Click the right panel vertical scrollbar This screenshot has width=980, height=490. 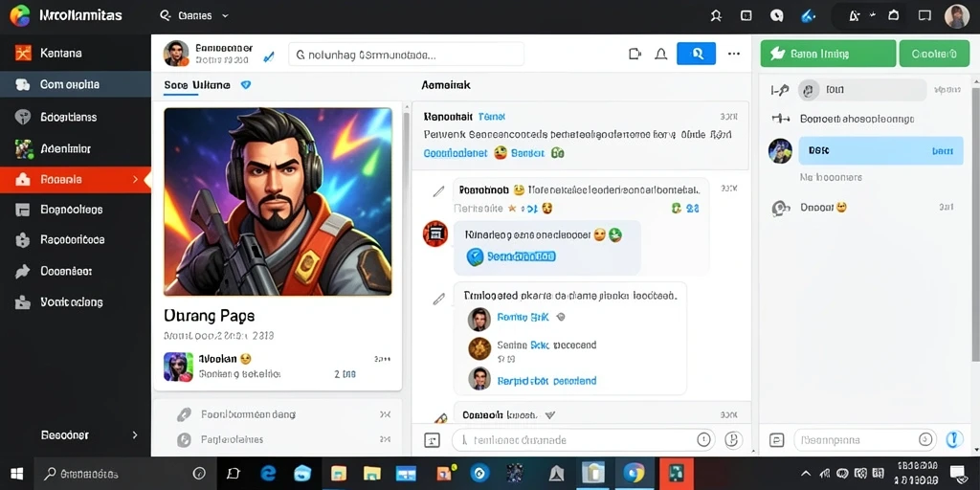tap(975, 224)
